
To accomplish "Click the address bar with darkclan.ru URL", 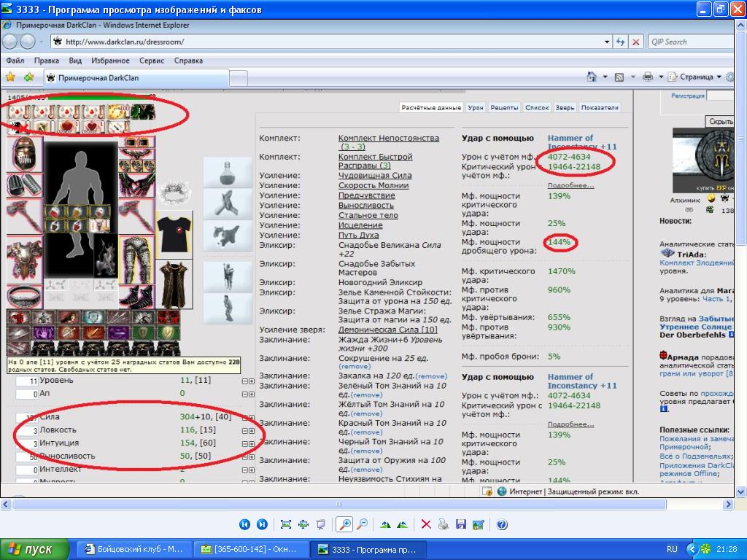I will tap(330, 42).
